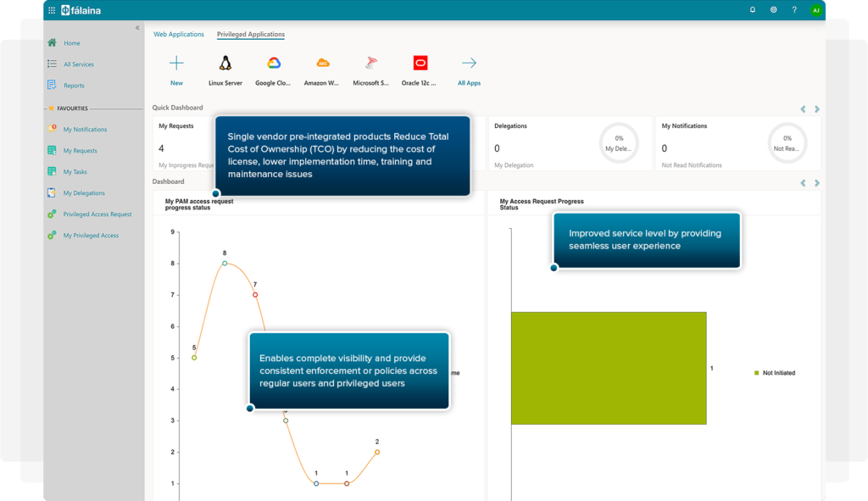Select the chart point labeled 7
The width and height of the screenshot is (868, 501).
255,295
